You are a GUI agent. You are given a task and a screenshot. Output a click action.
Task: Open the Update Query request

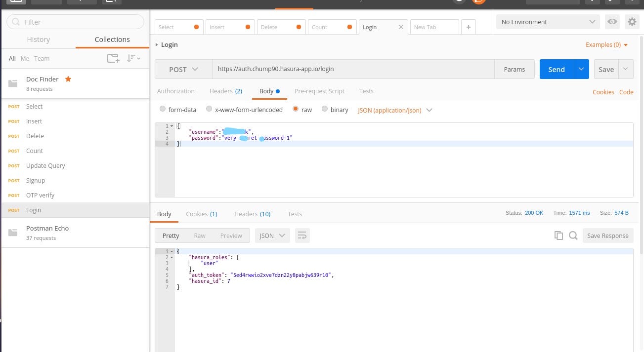[x=75, y=165]
